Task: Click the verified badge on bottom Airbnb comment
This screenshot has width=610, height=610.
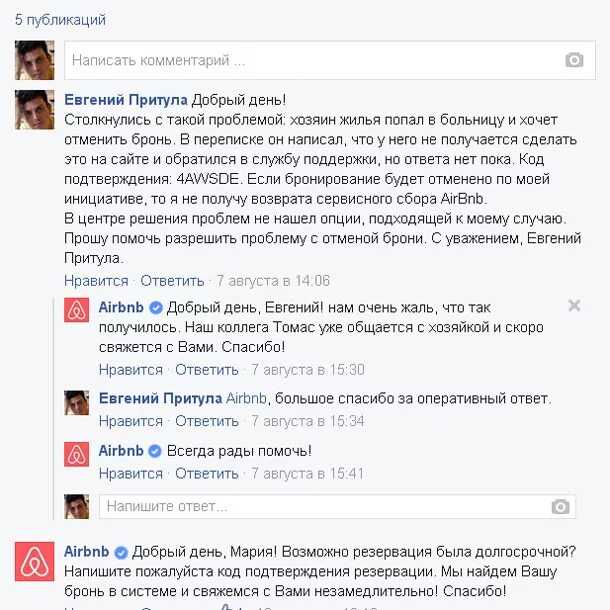Action: 121,552
